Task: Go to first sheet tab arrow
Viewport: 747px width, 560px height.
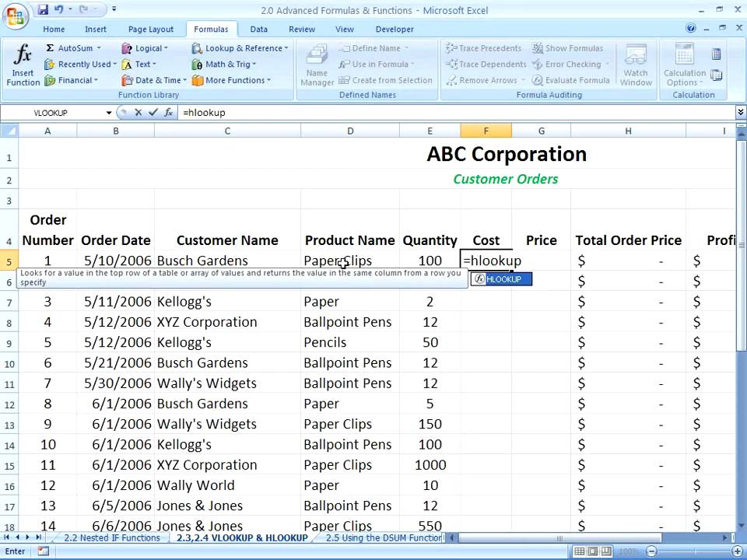Action: [6, 537]
